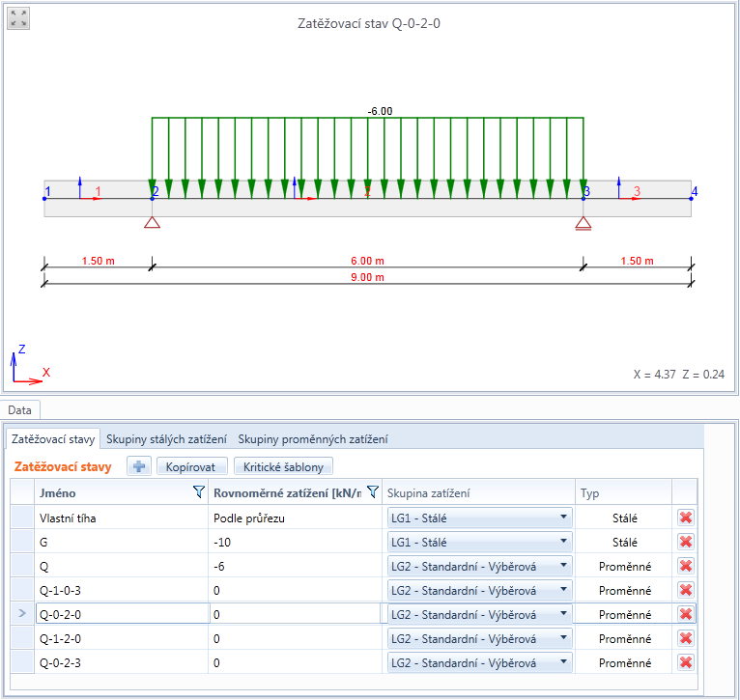Delete the Q-1-0-3 load case
This screenshot has height=700, width=740.
pos(686,590)
